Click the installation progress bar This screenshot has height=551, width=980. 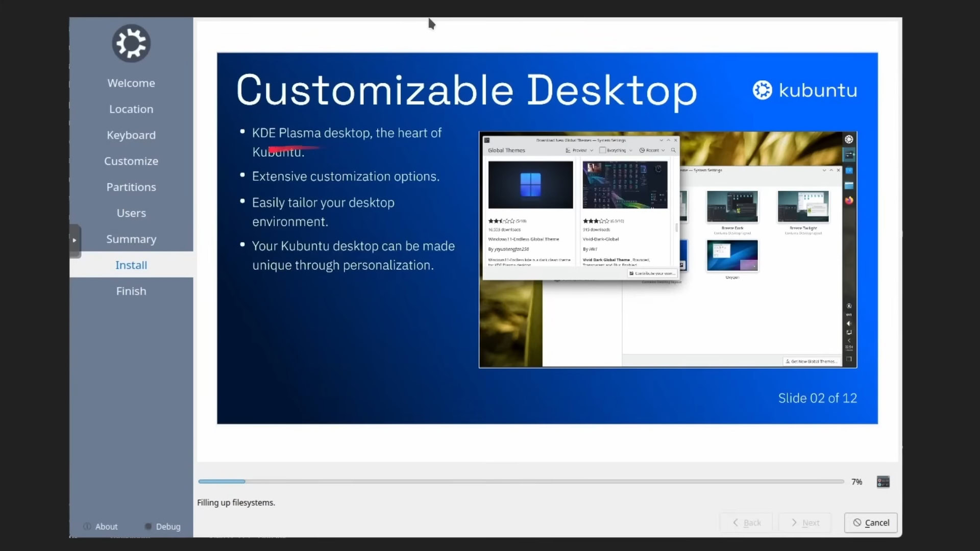[x=521, y=482]
